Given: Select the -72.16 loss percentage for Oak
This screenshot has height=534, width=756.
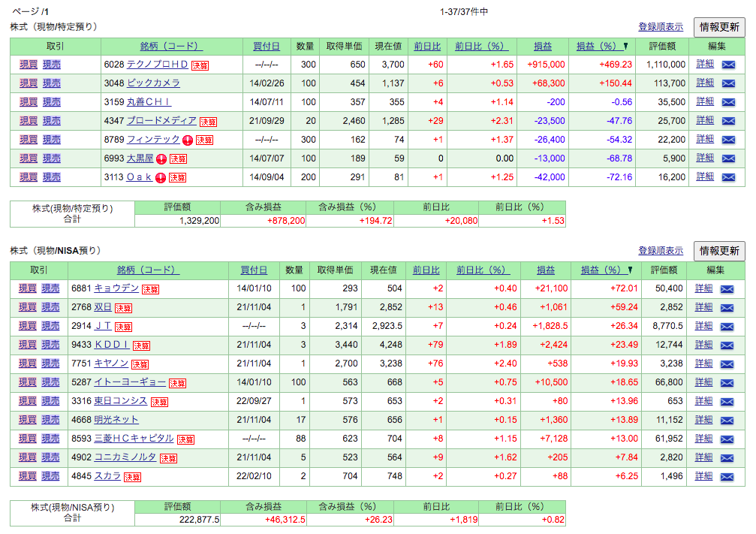Looking at the screenshot, I should tap(619, 177).
